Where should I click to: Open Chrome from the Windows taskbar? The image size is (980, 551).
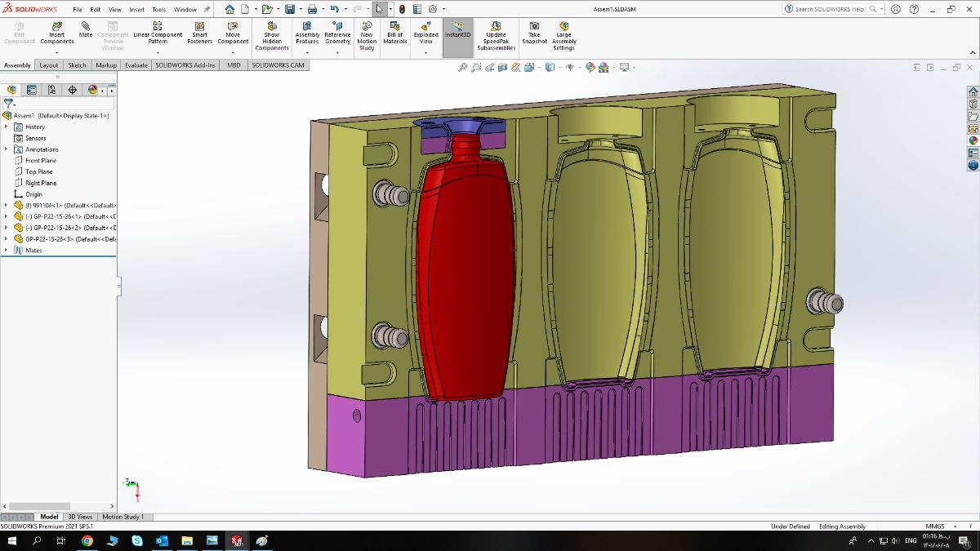pos(87,541)
